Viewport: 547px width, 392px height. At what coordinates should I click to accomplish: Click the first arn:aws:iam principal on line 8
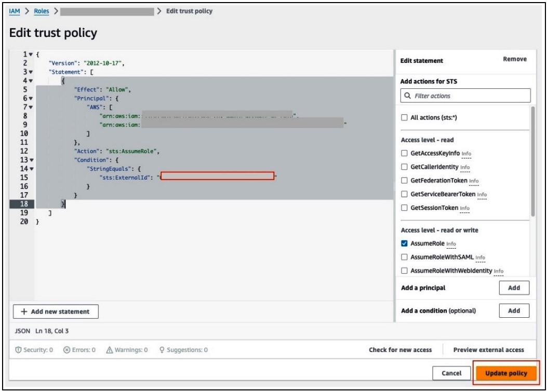[198, 116]
